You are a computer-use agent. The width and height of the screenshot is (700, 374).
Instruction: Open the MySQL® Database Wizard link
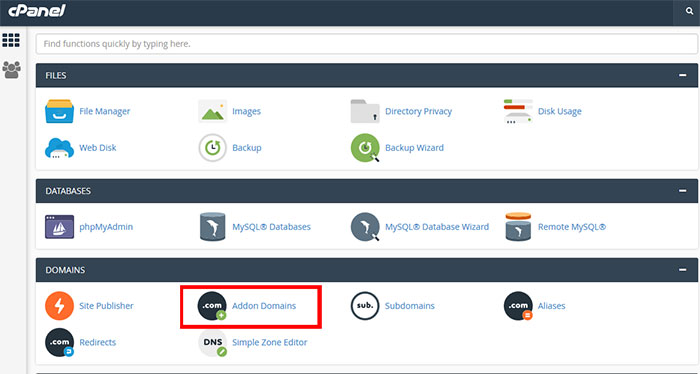coord(437,227)
